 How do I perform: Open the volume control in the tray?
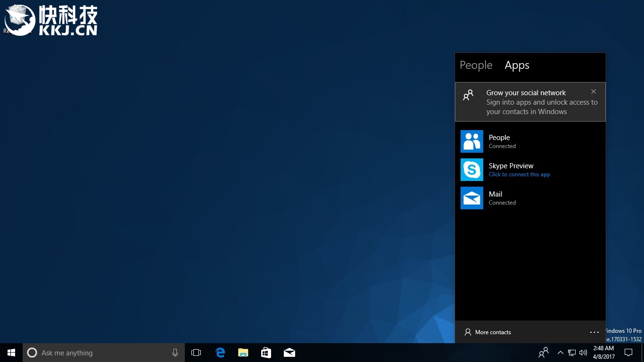coord(583,353)
